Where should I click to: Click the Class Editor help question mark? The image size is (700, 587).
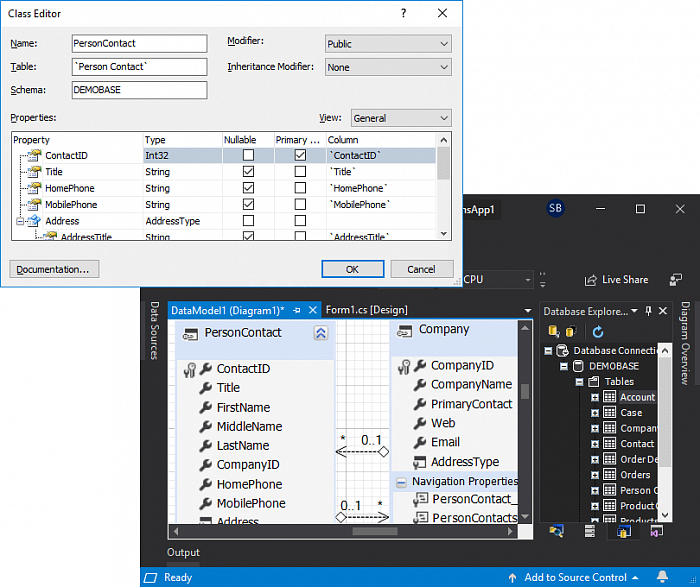point(404,13)
